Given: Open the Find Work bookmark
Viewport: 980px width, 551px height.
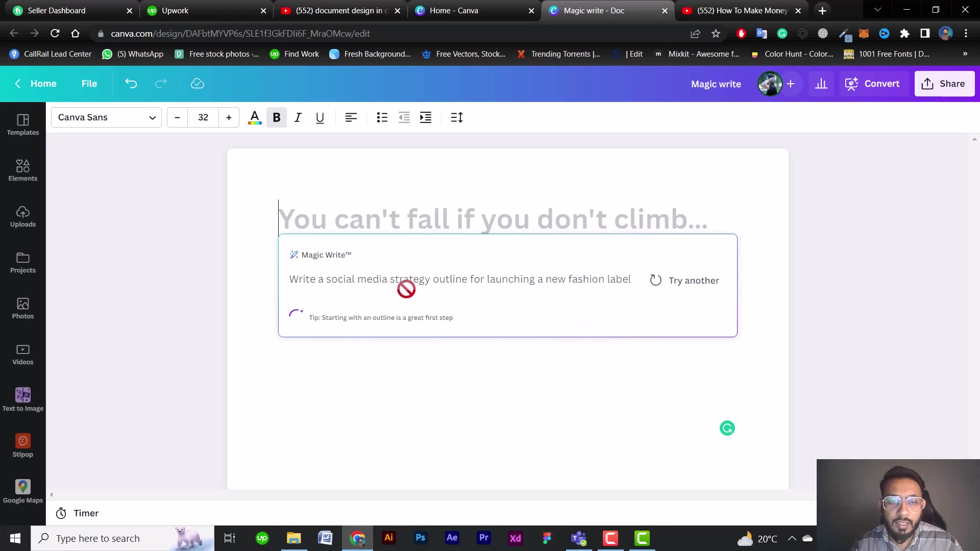Looking at the screenshot, I should [295, 54].
